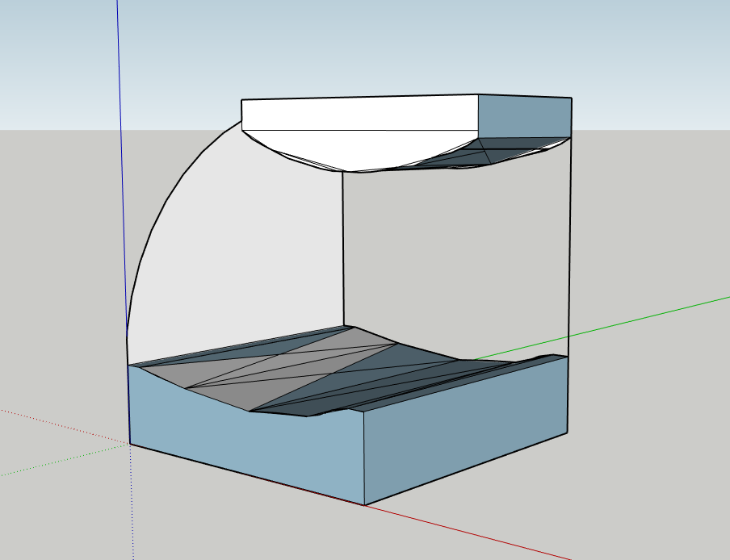The width and height of the screenshot is (730, 560).
Task: Click the blue-gray side face of the top slab
Action: point(525,116)
